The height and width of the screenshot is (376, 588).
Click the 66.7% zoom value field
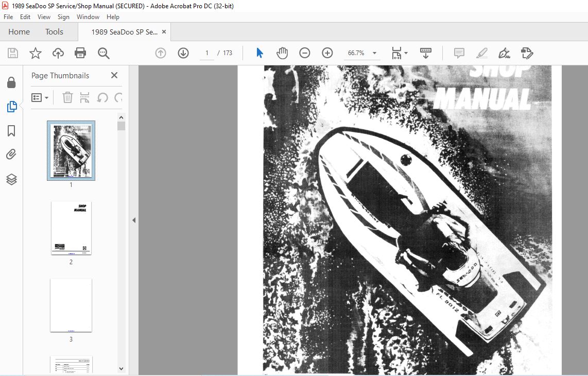pyautogui.click(x=356, y=53)
